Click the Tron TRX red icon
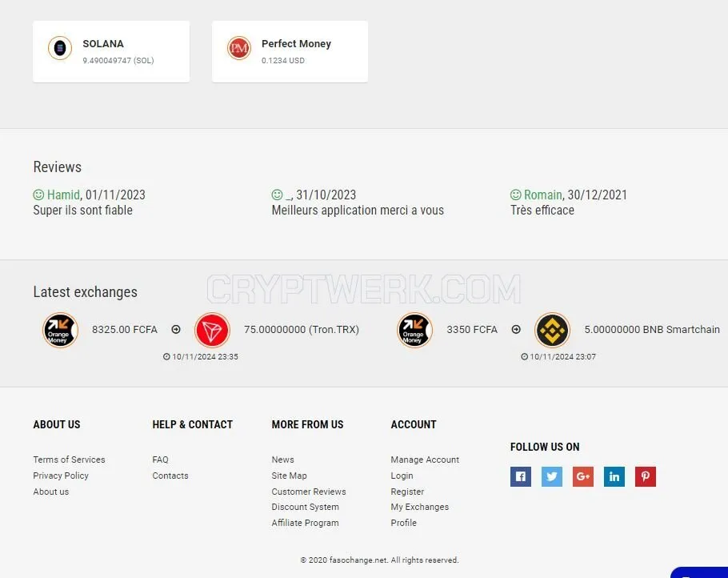Viewport: 728px width, 578px height. point(212,330)
